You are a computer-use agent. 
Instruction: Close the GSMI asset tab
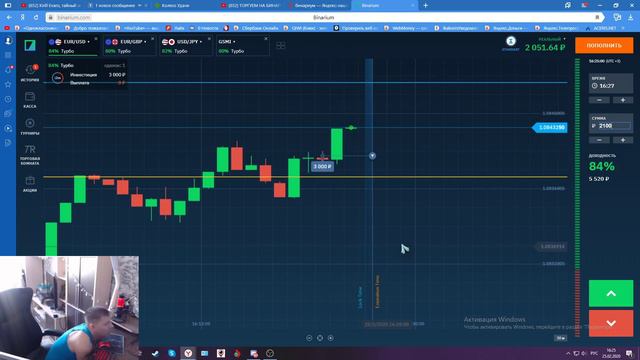[x=266, y=39]
